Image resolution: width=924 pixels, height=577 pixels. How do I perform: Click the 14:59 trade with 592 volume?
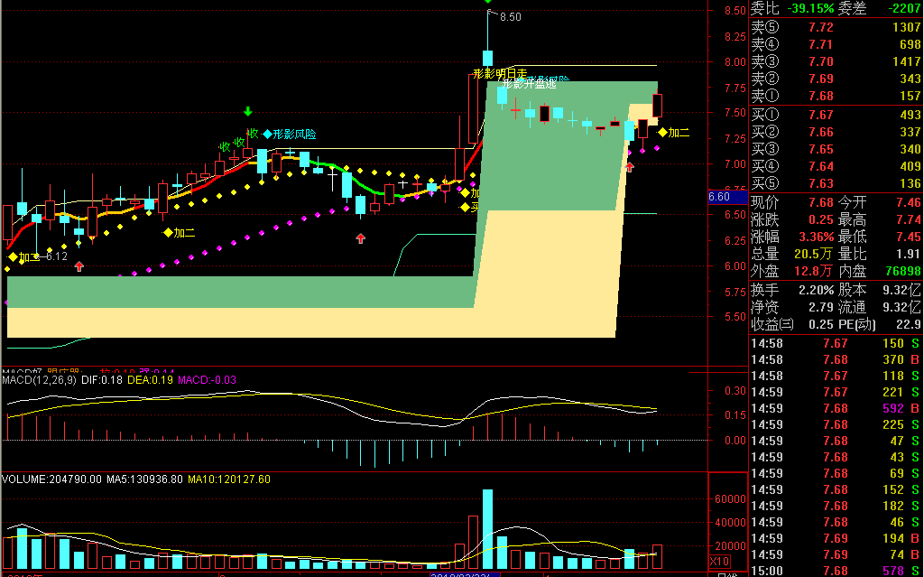point(836,408)
